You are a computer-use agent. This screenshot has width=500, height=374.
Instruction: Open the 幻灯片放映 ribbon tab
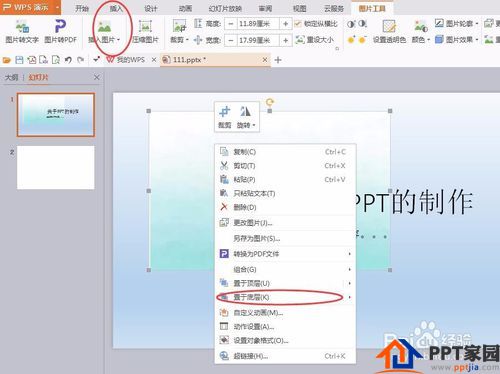225,8
